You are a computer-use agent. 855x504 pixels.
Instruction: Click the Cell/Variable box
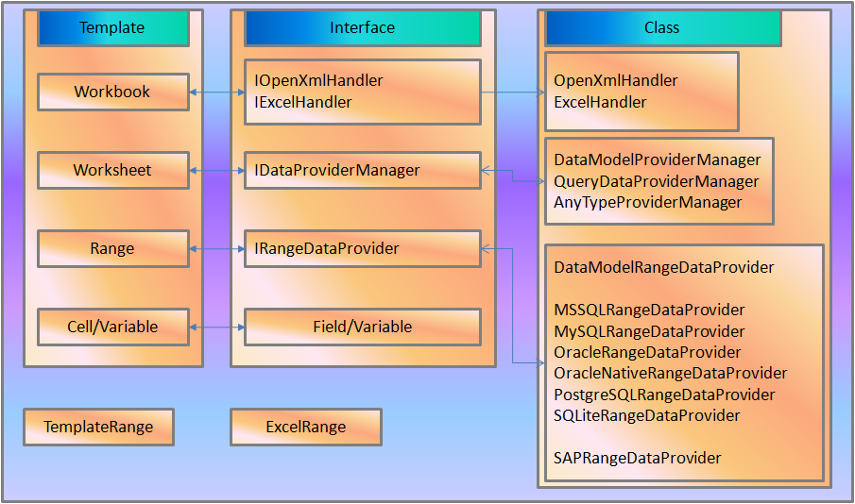[x=113, y=327]
